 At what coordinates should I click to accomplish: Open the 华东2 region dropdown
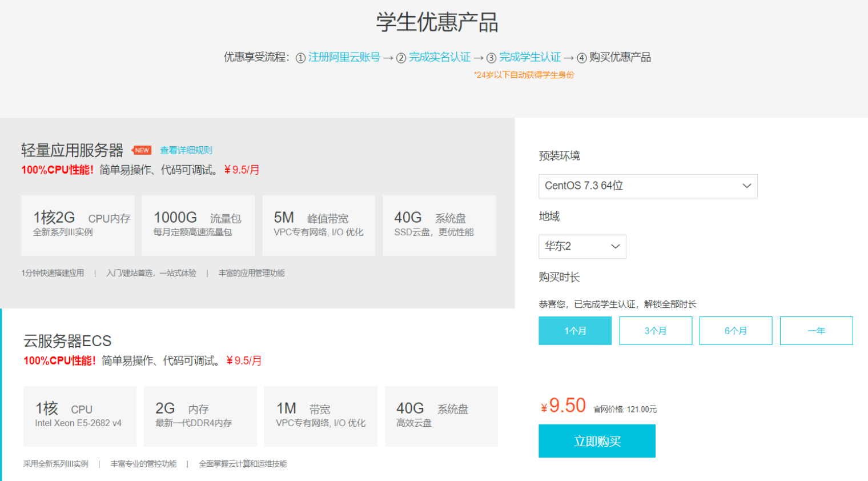(582, 247)
